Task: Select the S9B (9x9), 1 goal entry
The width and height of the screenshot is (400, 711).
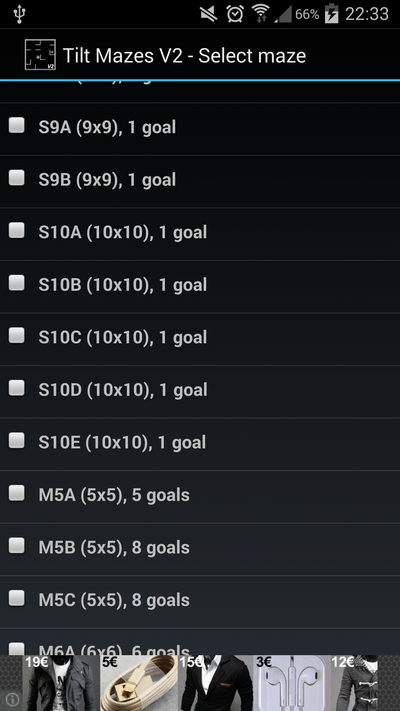Action: (200, 181)
